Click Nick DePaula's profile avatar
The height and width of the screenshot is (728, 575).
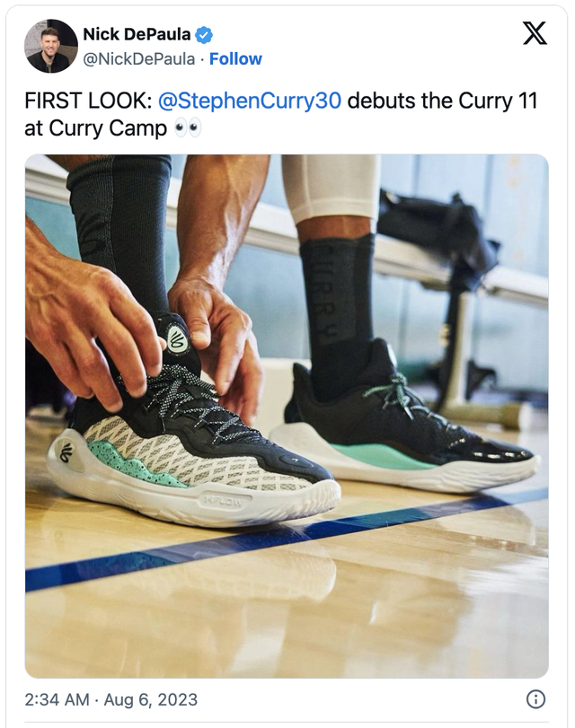[x=50, y=46]
